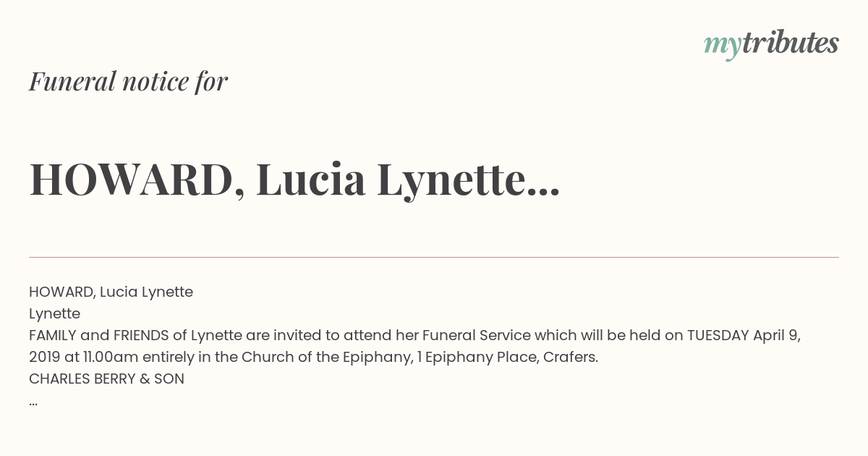
Task: Click the green "my" part of logo
Action: tap(722, 46)
